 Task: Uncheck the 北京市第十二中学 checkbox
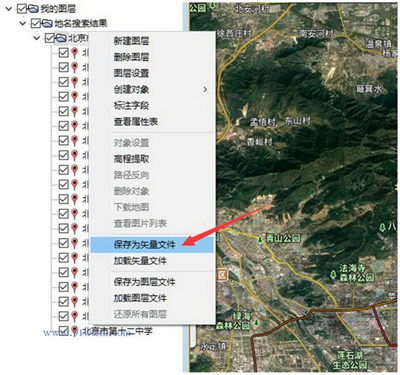[x=64, y=331]
